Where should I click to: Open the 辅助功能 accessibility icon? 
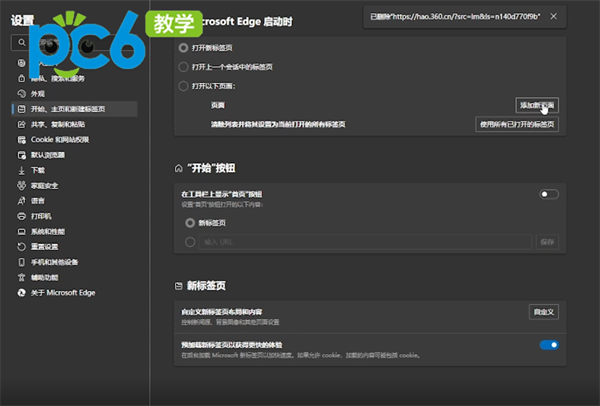point(21,277)
